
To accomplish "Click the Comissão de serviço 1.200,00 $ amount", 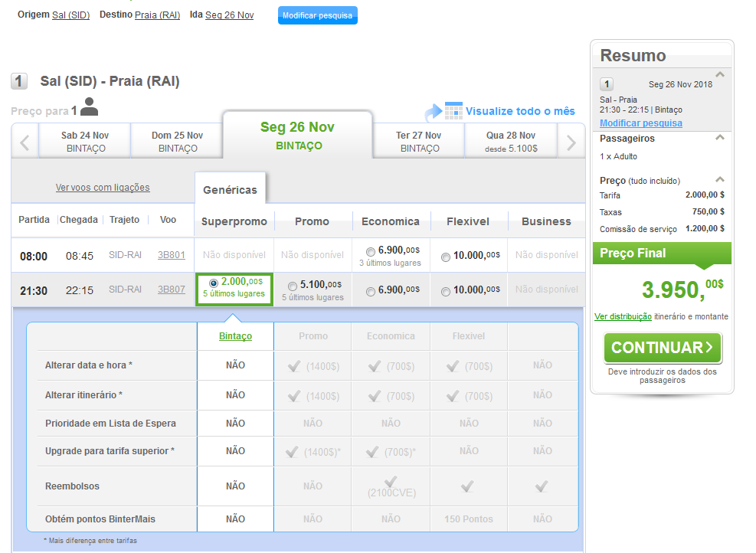I will click(705, 228).
